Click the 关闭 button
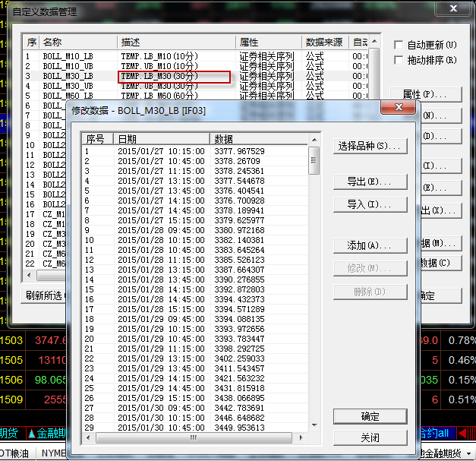Viewport: 476px width, 461px height. 370,438
